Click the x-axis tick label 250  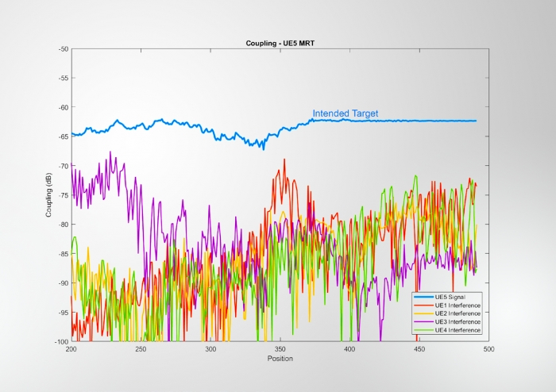point(141,349)
